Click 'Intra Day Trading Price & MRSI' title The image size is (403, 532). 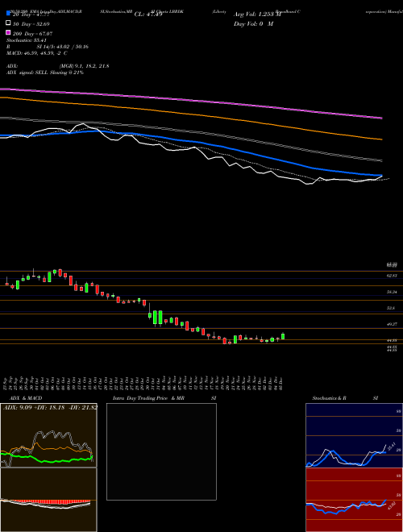pyautogui.click(x=164, y=398)
